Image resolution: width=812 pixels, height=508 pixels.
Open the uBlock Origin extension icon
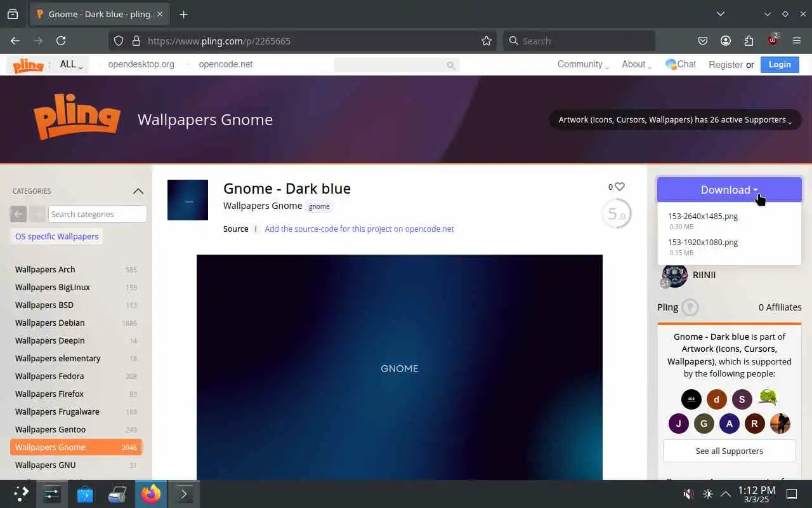(x=773, y=40)
